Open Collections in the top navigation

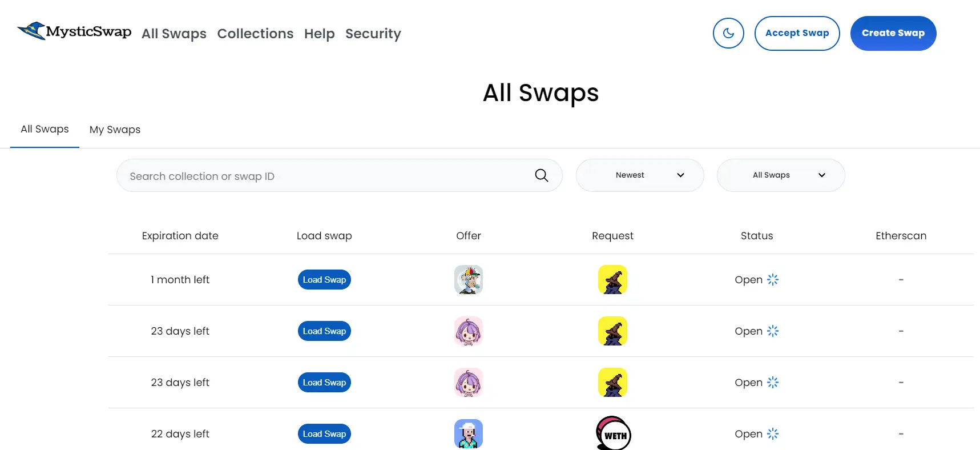pos(255,34)
